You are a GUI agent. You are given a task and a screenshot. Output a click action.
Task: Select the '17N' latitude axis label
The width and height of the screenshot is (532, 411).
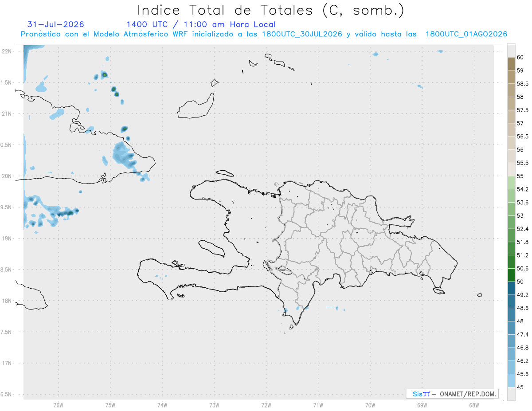pos(8,363)
